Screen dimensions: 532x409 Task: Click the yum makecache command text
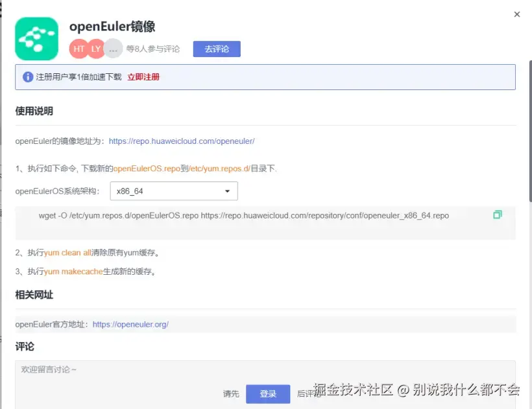point(73,272)
